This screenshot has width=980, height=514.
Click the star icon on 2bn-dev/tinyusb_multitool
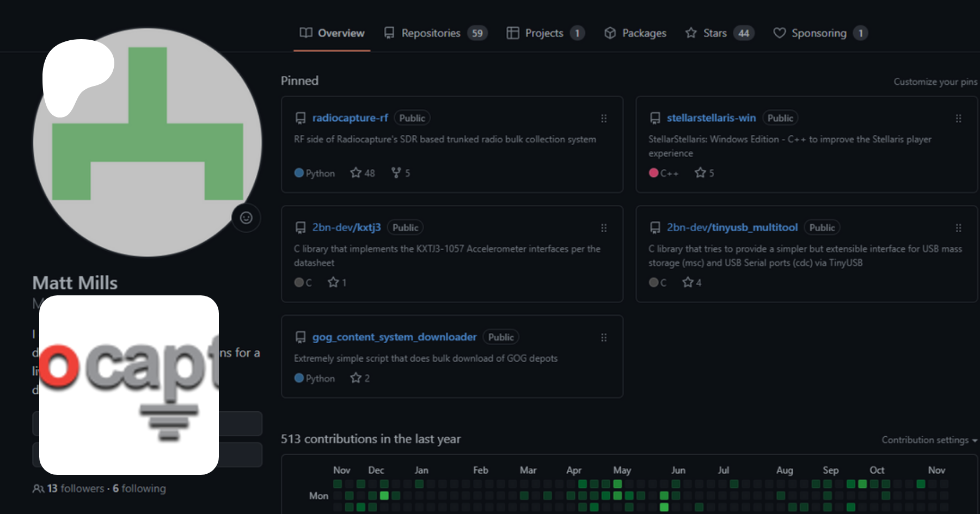pyautogui.click(x=688, y=282)
